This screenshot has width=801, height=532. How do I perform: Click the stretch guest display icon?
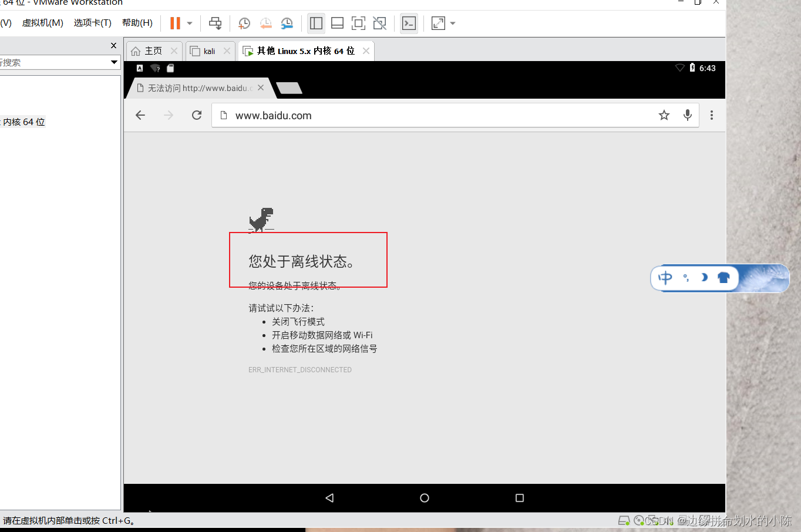point(438,23)
